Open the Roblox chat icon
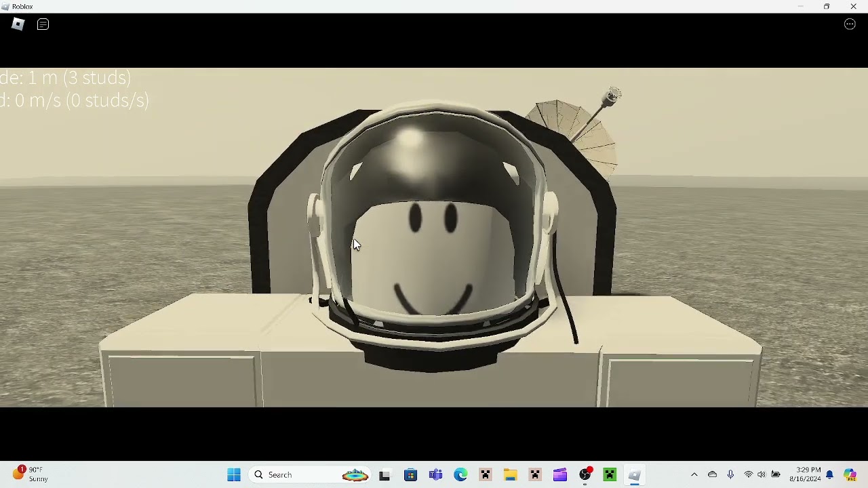Image resolution: width=868 pixels, height=488 pixels. pos(43,24)
